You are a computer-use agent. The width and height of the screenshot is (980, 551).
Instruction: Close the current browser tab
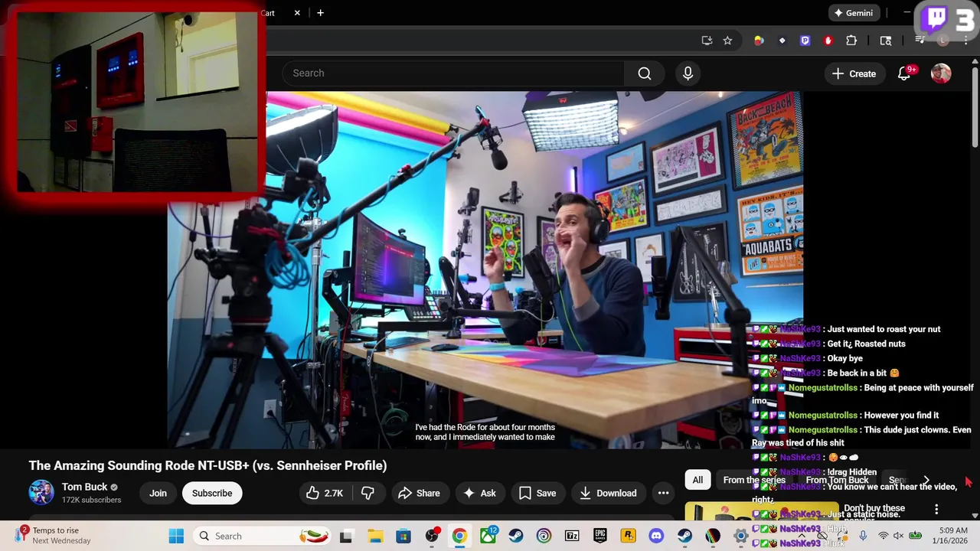point(297,13)
